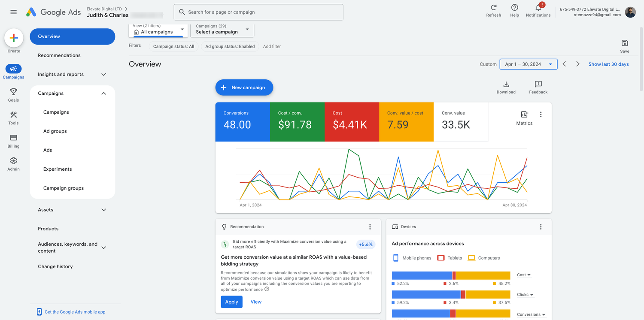This screenshot has height=320, width=644.
Task: Click the Google Ads logo
Action: [53, 12]
